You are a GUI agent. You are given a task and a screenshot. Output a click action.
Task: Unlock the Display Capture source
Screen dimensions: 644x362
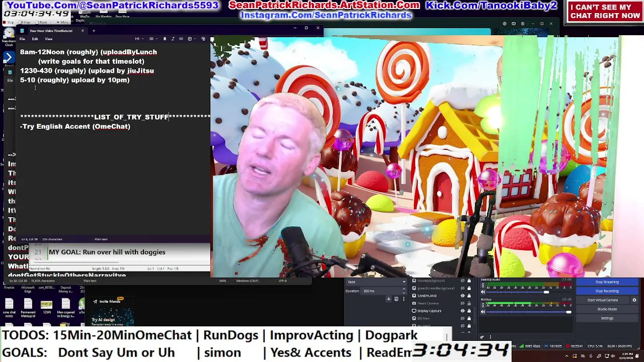point(469,311)
